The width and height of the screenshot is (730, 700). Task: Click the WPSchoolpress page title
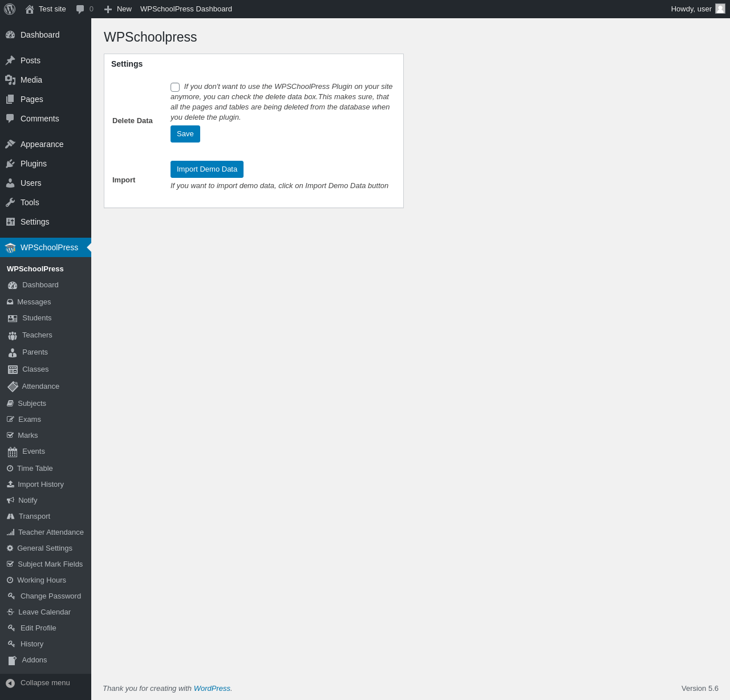(x=151, y=37)
